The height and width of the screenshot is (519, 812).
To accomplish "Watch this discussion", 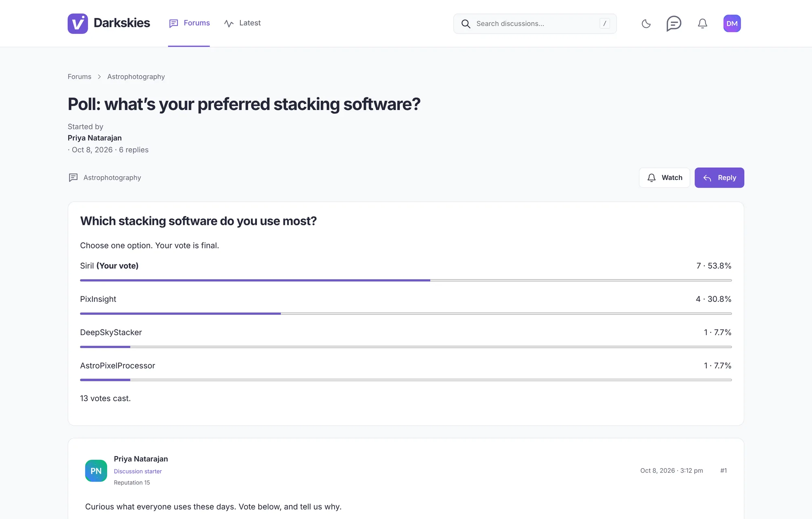I will click(x=664, y=178).
